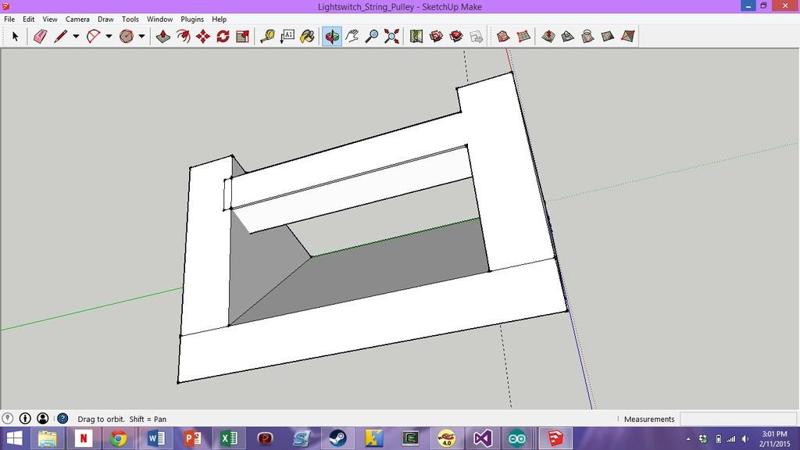Open Steam from the taskbar
This screenshot has height=450, width=800.
337,438
